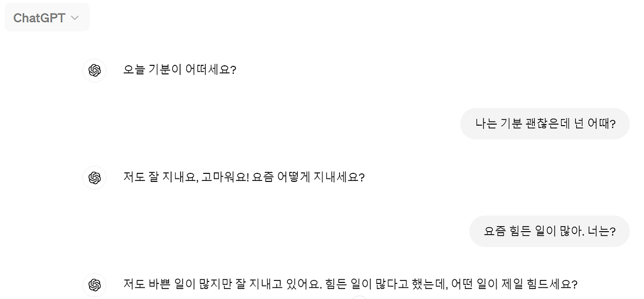Viewport: 644px width, 299px height.
Task: Click the reply '저도 잘 지내요, 고마워요!'
Action: (x=245, y=177)
